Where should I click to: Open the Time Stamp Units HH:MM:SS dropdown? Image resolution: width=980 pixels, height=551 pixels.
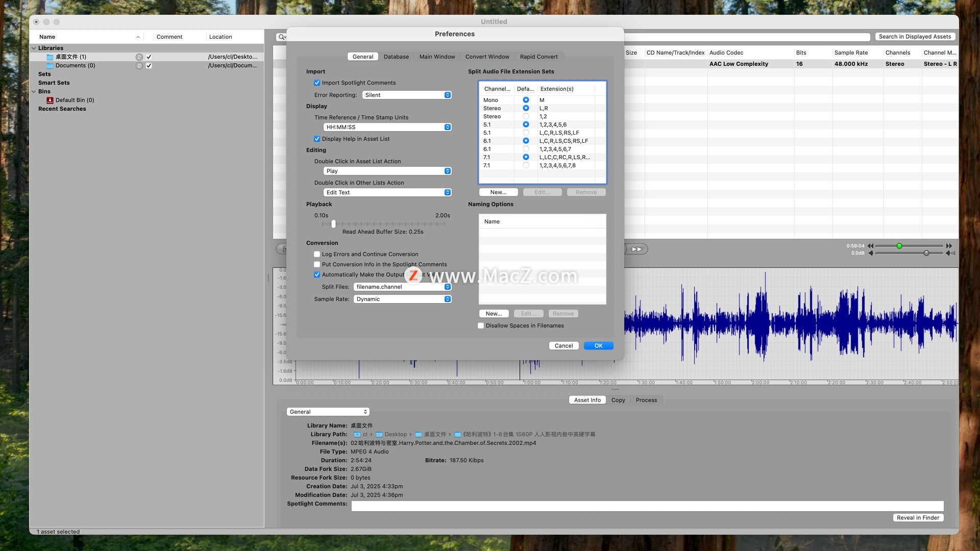coord(387,128)
